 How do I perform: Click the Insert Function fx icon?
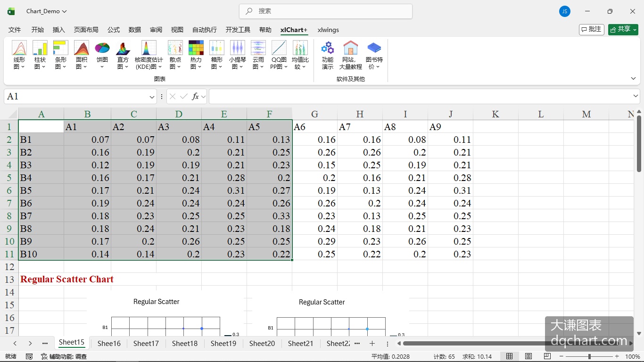coord(195,97)
